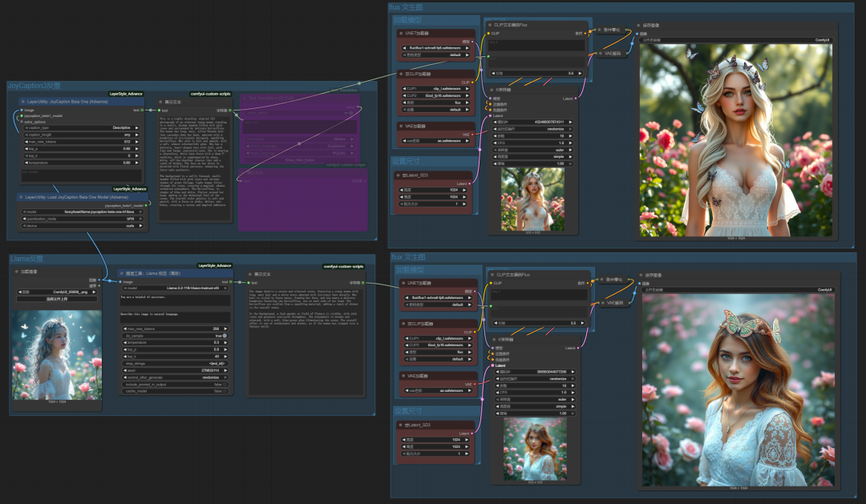This screenshot has height=504, width=866.
Task: Click 选择文件上传 upload button
Action: pos(57,299)
